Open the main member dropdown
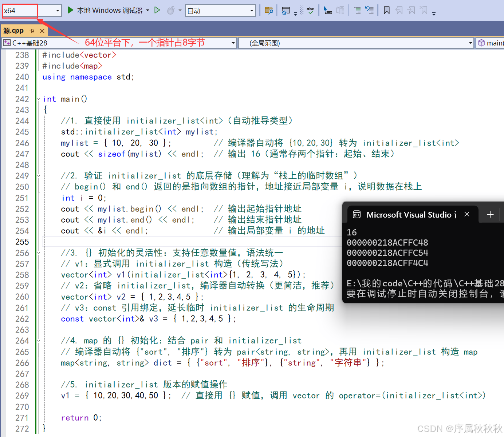The image size is (504, 437). (490, 43)
